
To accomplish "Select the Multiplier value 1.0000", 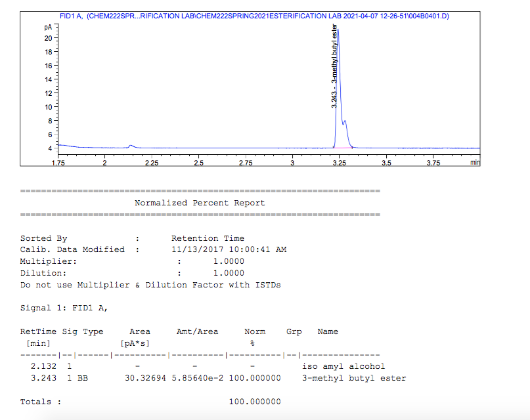I will 227,261.
